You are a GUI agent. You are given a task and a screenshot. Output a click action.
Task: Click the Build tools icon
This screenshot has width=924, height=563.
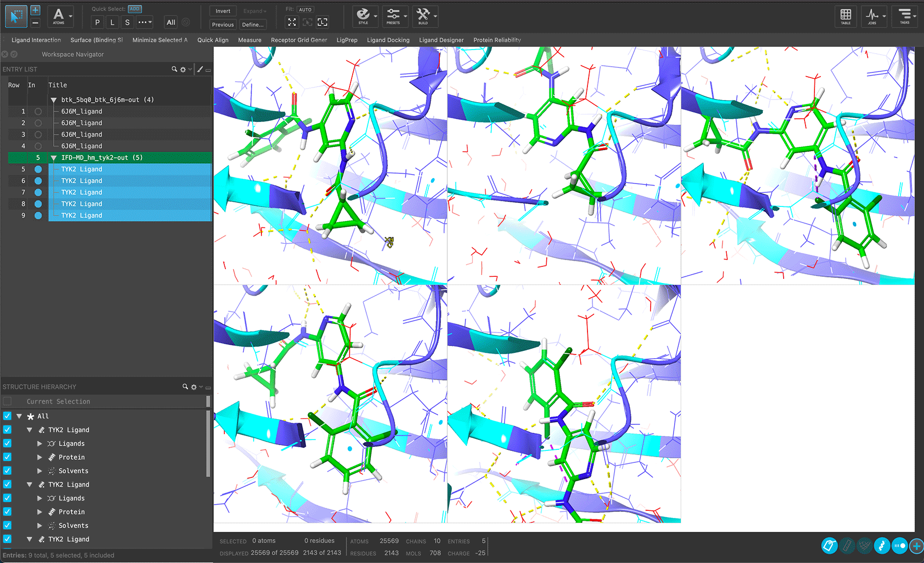(x=423, y=16)
